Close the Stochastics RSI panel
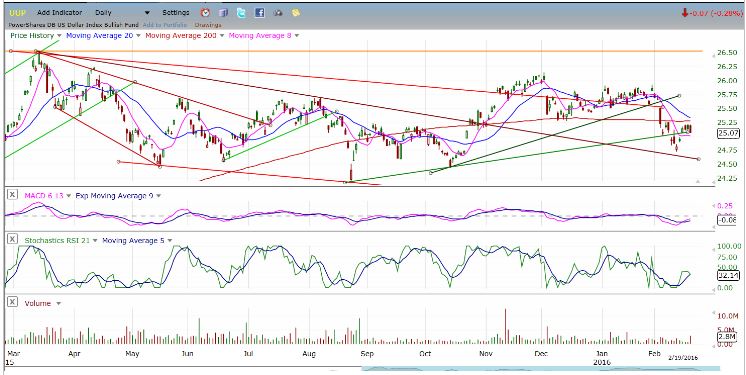The width and height of the screenshot is (746, 375). pos(13,240)
